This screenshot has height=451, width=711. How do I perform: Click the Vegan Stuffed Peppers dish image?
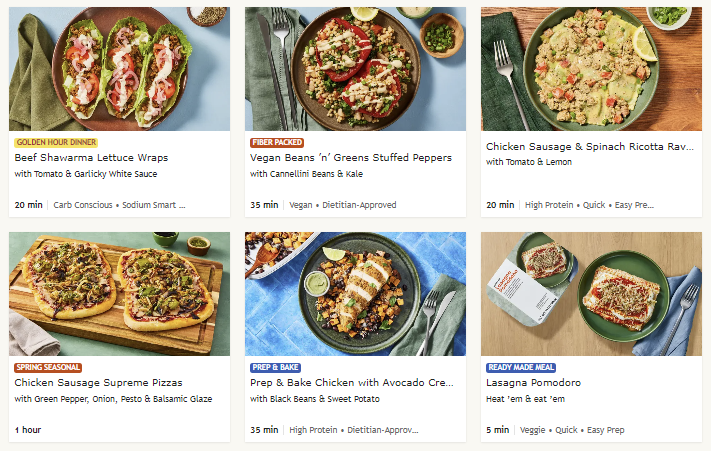(355, 68)
